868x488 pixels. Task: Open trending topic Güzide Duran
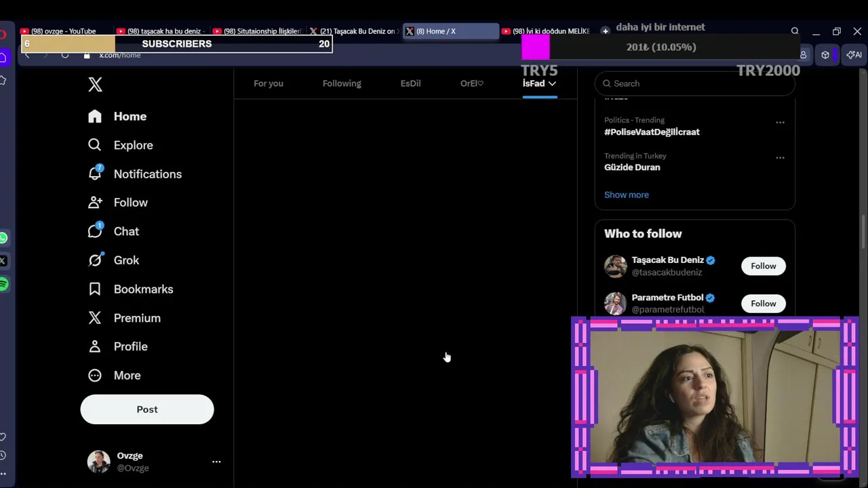pos(632,167)
